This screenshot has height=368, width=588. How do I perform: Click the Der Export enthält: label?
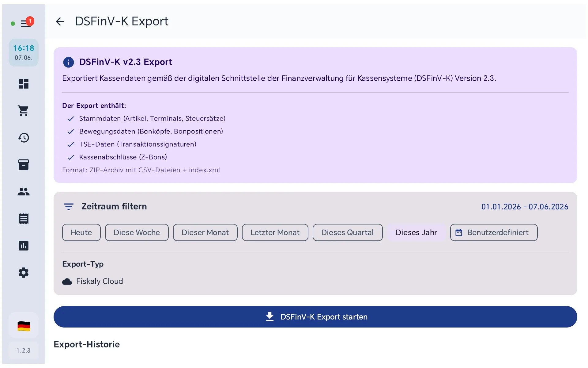pyautogui.click(x=94, y=106)
